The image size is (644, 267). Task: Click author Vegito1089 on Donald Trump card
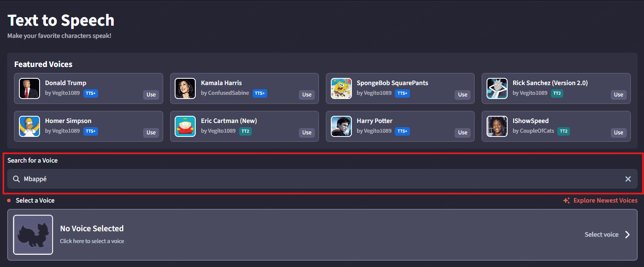[x=66, y=93]
